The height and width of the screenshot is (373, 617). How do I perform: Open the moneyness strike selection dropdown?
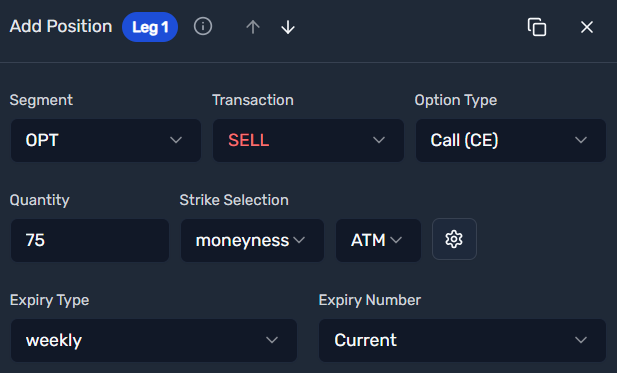pyautogui.click(x=252, y=240)
